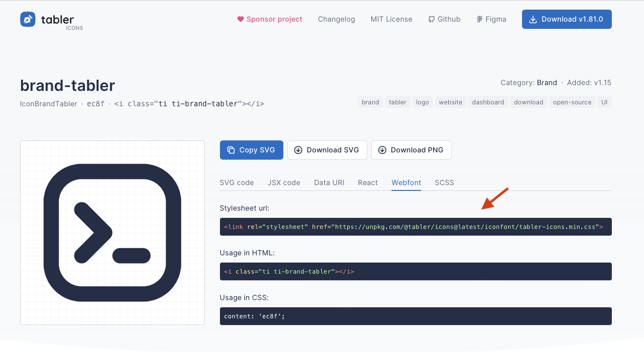
Task: Open the MIT License page
Action: point(391,19)
